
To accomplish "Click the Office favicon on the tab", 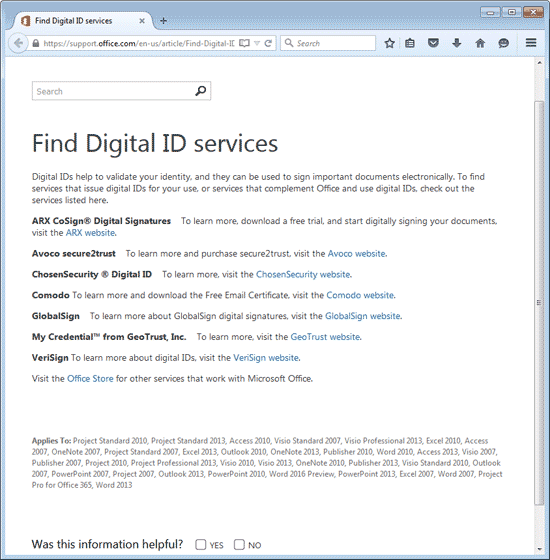I will (x=25, y=21).
